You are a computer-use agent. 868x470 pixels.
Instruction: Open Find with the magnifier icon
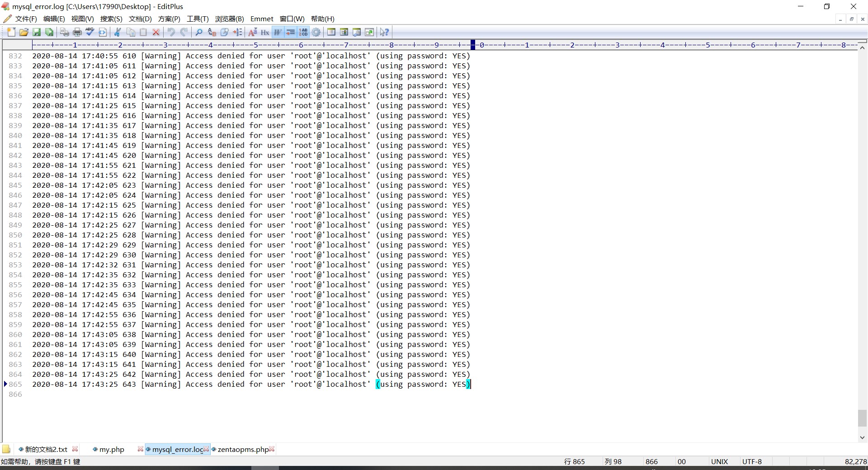pyautogui.click(x=199, y=32)
